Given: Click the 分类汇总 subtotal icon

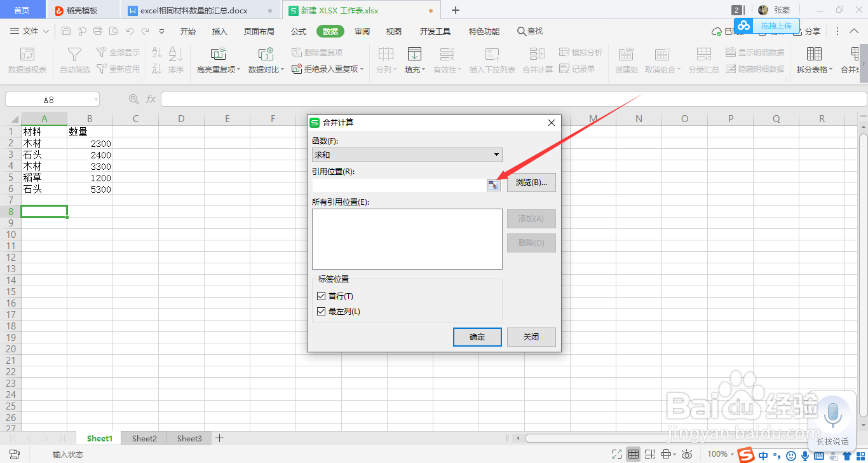Looking at the screenshot, I should click(703, 54).
